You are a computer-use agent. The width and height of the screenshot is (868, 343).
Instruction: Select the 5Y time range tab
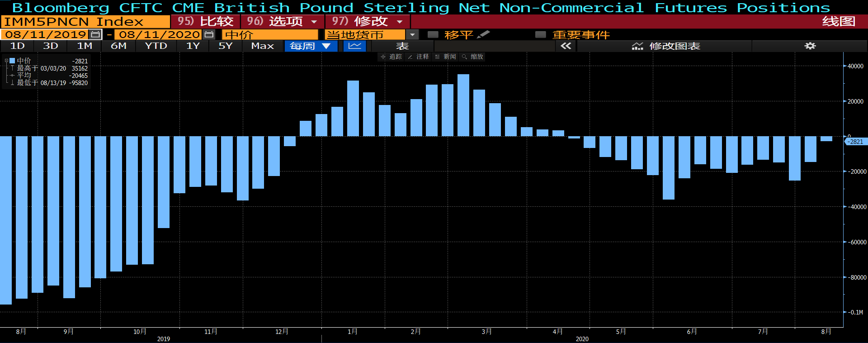click(x=226, y=46)
